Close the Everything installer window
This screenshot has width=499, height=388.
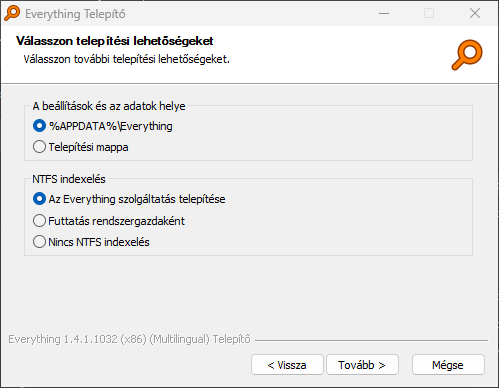[x=475, y=14]
